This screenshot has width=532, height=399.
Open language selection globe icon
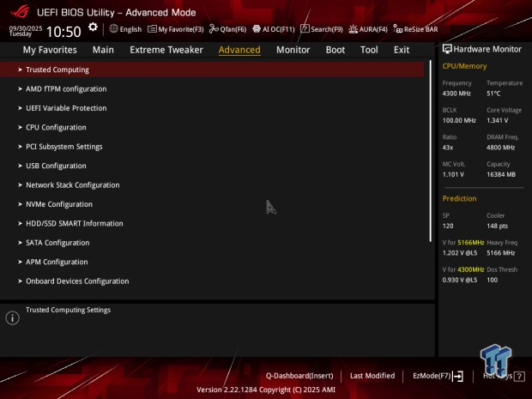tap(114, 28)
